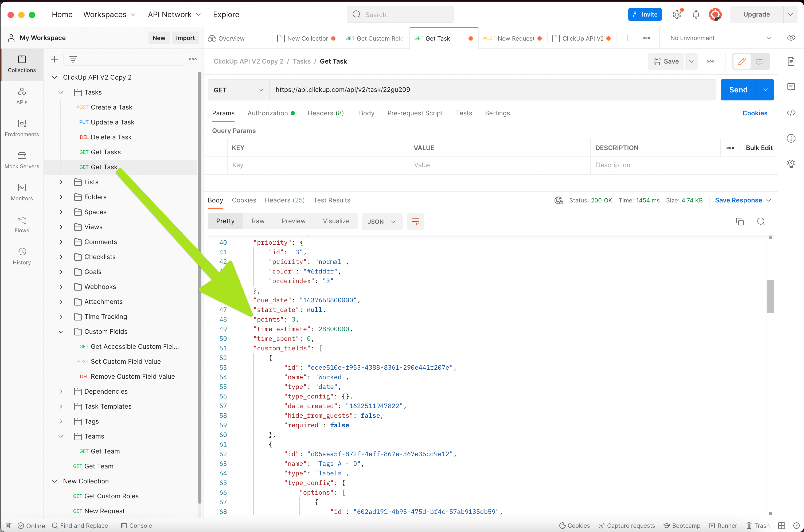Open the request info icon
The width and height of the screenshot is (804, 532).
click(791, 138)
